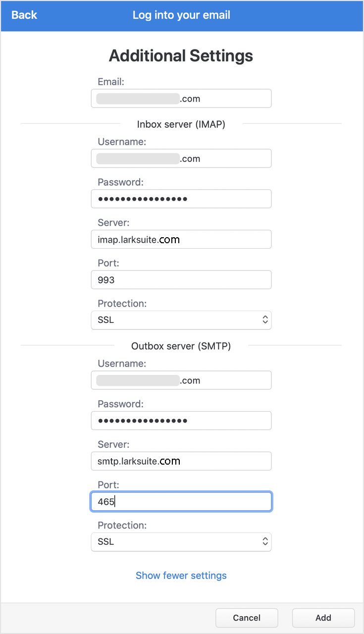Select the IMAP Password field
The height and width of the screenshot is (634, 364).
click(181, 199)
